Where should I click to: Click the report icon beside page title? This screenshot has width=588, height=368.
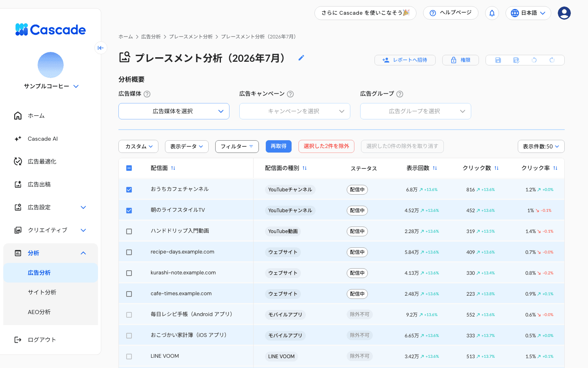click(x=125, y=57)
